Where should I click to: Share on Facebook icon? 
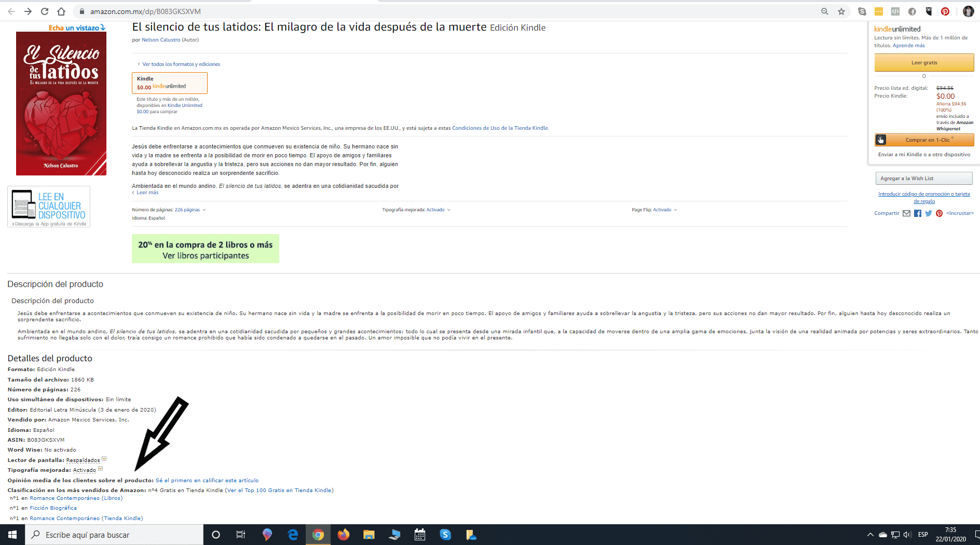[x=918, y=213]
